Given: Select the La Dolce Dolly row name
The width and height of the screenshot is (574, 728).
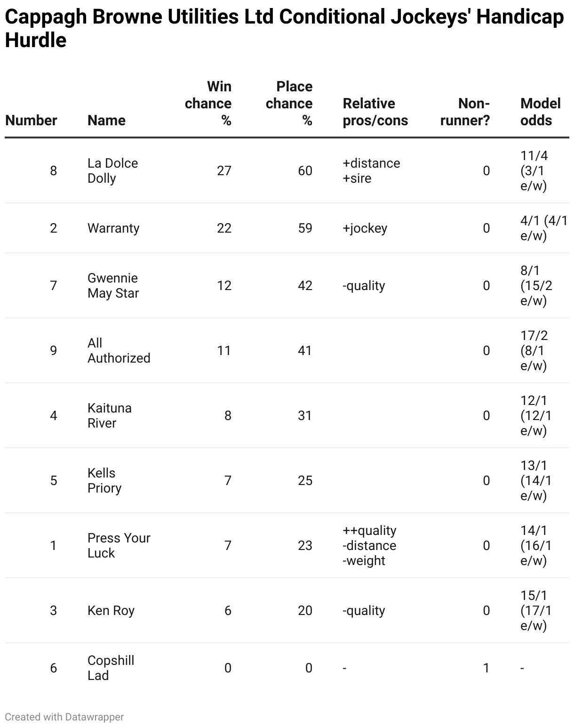Looking at the screenshot, I should click(x=113, y=170).
